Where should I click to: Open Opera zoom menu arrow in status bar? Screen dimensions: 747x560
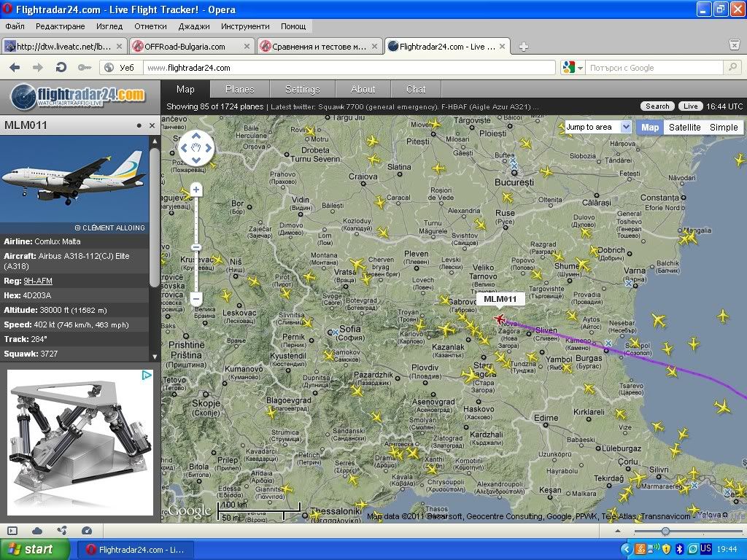[618, 531]
